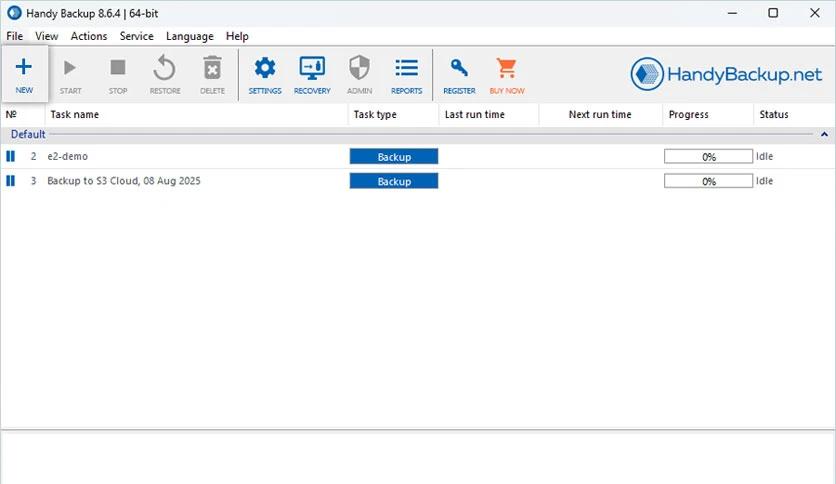
Task: Click progress bar of Backup to S3 Cloud task
Action: point(708,181)
